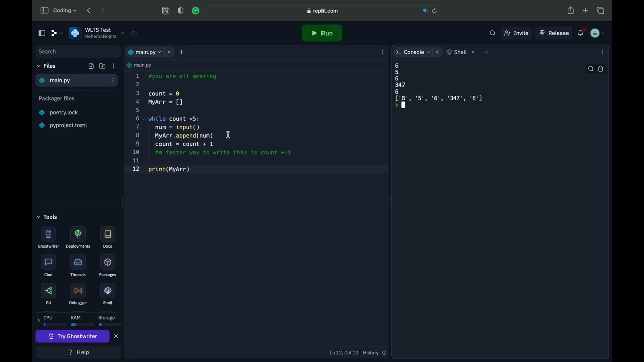Screen dimensions: 644x362
Task: Reload the replit.com page
Action: point(435,11)
